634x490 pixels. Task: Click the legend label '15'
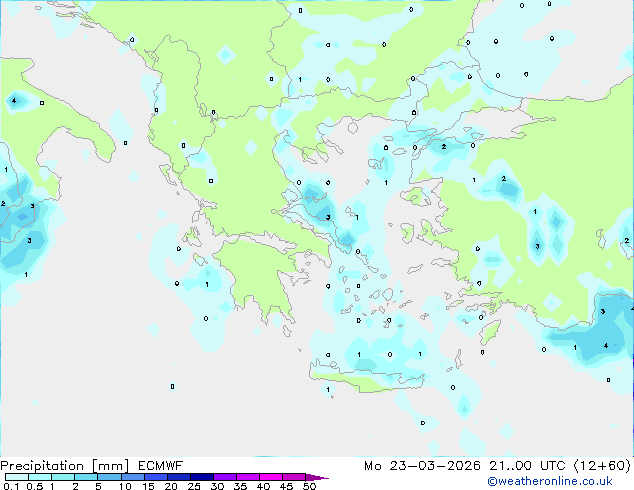(148, 486)
